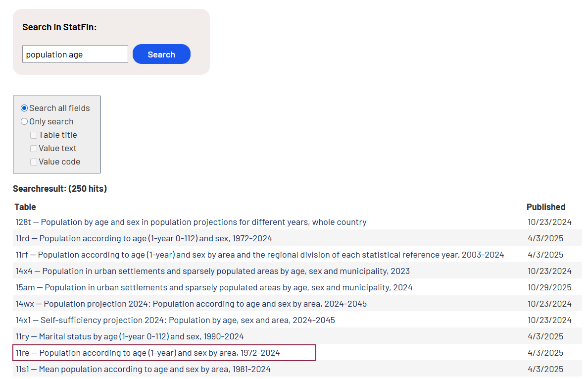Open table 14wx population projection 2024

click(x=191, y=304)
